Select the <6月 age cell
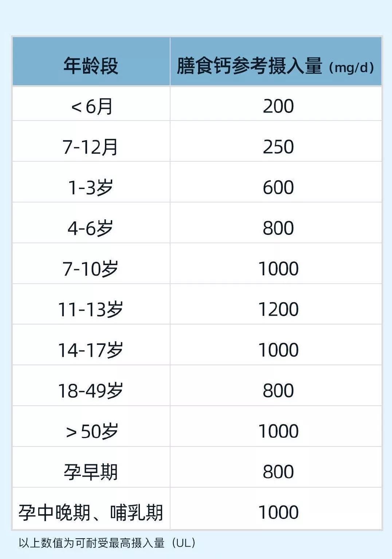This screenshot has height=559, width=392. click(91, 106)
